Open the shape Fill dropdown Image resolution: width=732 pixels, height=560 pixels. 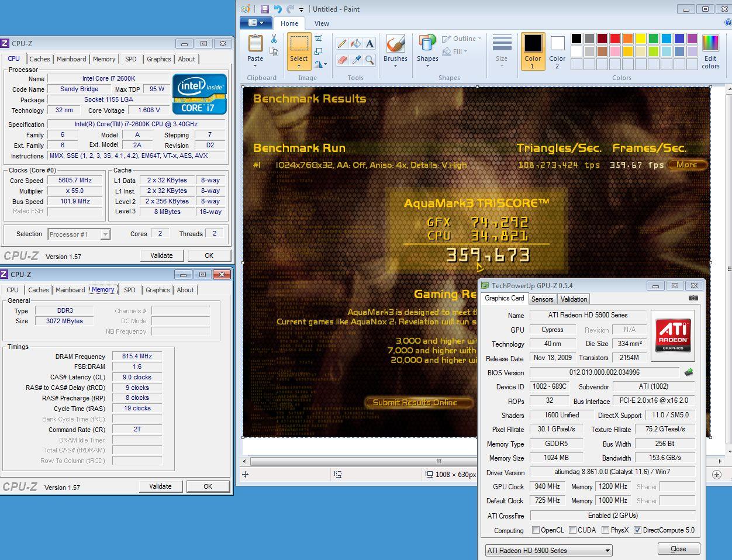[x=454, y=51]
